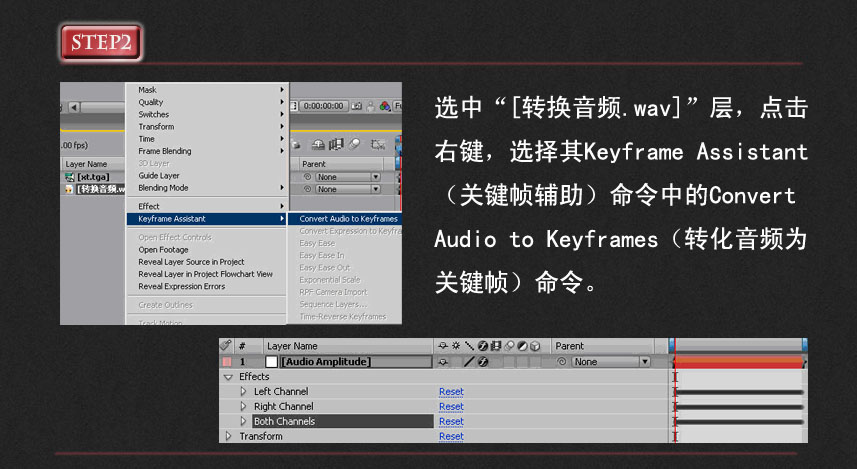Click the label tag icon in lower header
The image size is (857, 469).
tap(225, 345)
